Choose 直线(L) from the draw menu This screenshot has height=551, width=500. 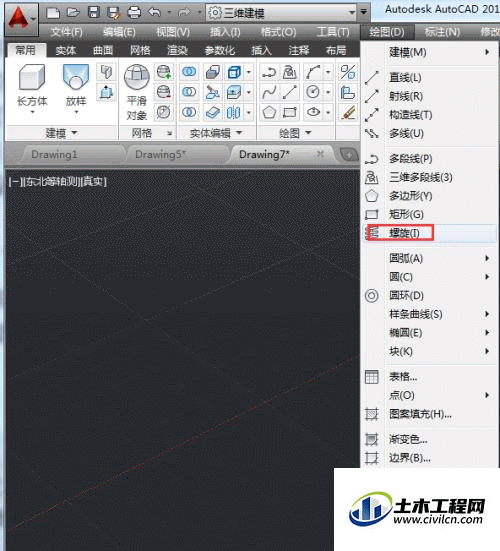click(429, 78)
